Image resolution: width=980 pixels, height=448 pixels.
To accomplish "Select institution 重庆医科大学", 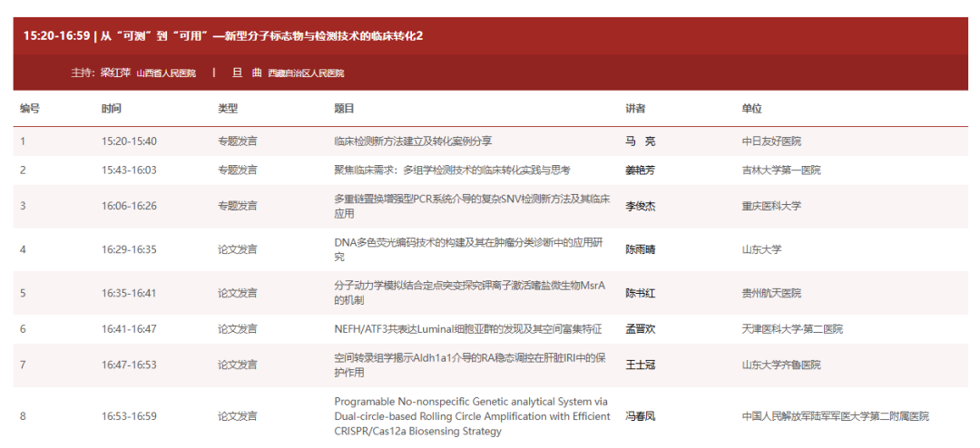I will pyautogui.click(x=771, y=206).
